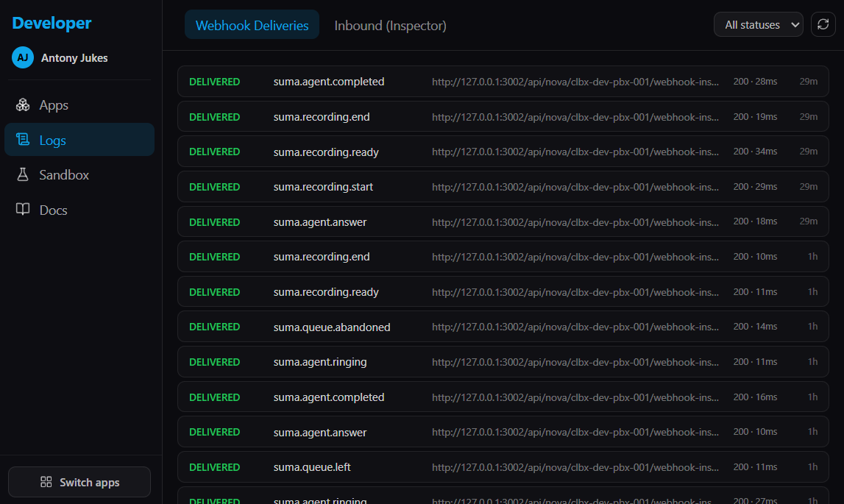Open Logs in the sidebar
Screen dimensions: 844x504
[x=79, y=140]
